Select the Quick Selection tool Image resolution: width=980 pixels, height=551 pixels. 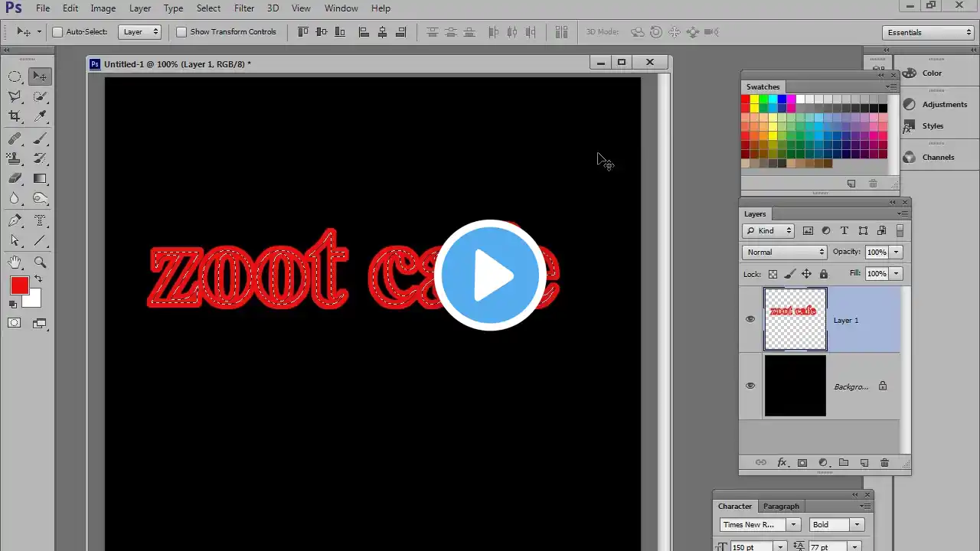40,96
